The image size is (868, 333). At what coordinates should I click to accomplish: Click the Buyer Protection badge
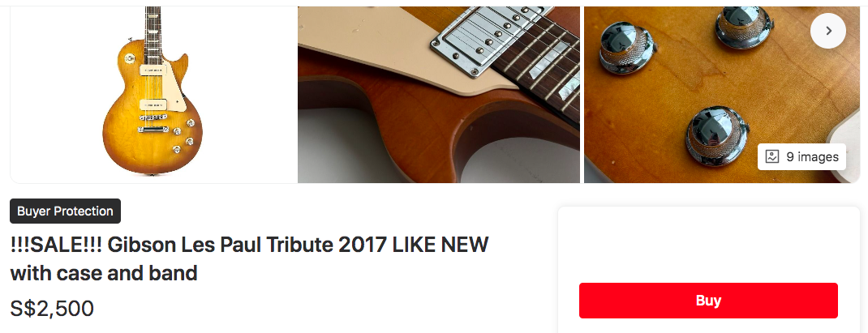[x=66, y=211]
